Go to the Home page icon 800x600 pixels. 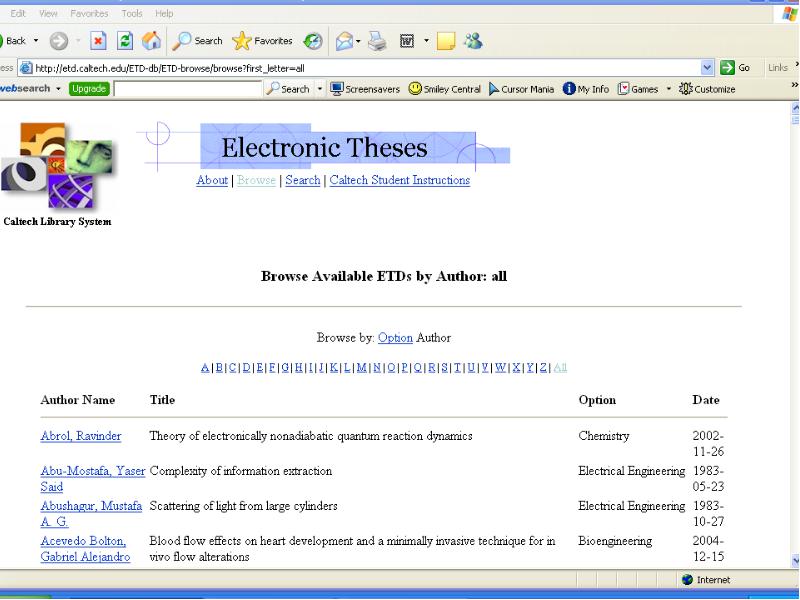[x=151, y=41]
